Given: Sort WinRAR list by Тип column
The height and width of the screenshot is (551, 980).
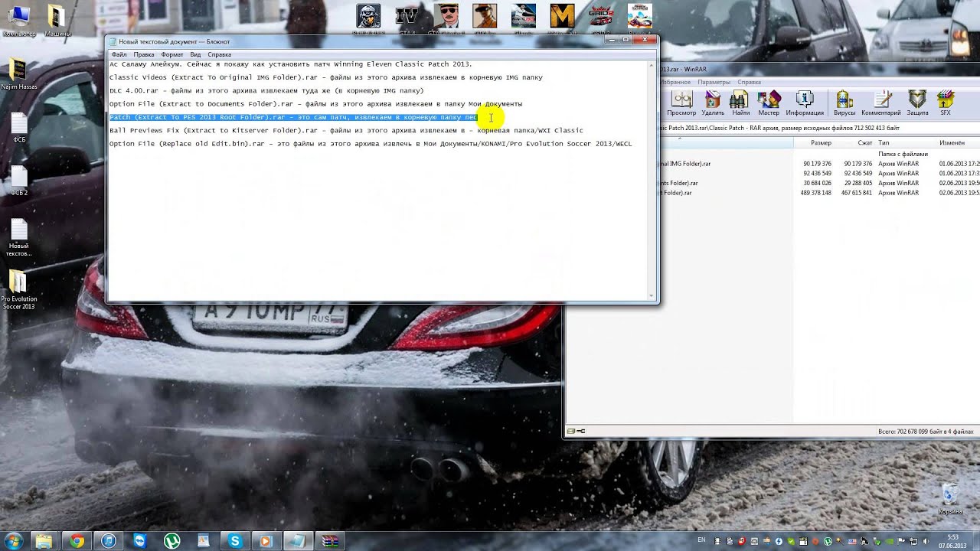Looking at the screenshot, I should pyautogui.click(x=906, y=143).
